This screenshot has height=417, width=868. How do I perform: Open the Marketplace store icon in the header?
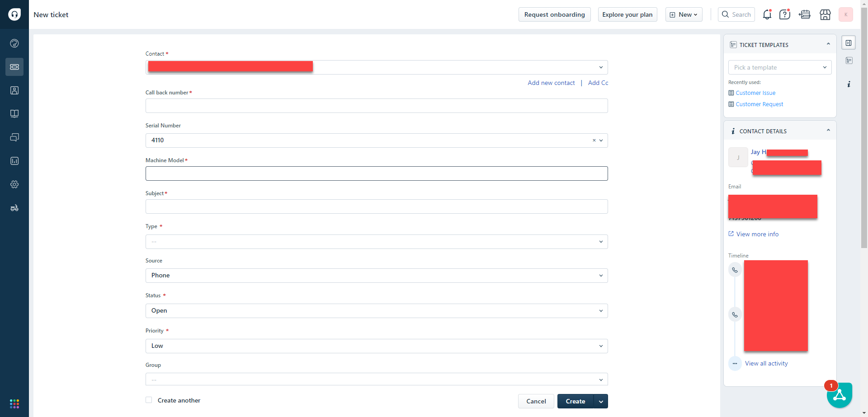click(825, 14)
